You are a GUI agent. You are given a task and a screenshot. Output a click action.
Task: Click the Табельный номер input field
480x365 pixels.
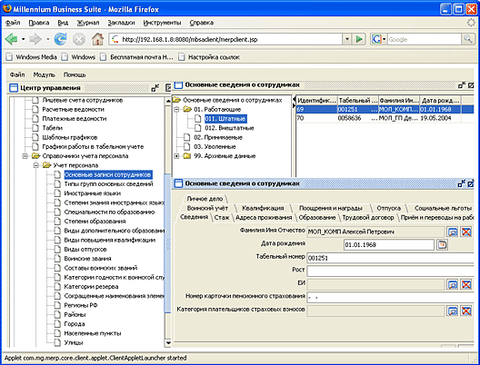coord(390,258)
